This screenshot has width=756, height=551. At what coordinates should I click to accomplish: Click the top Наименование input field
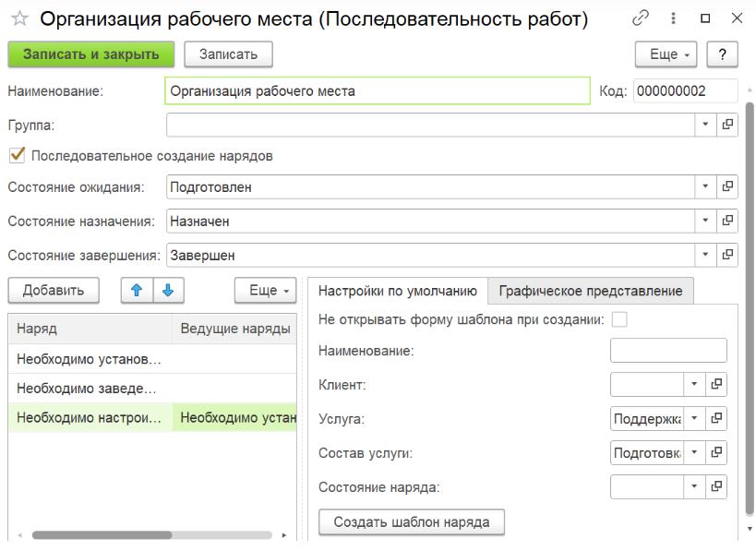378,90
